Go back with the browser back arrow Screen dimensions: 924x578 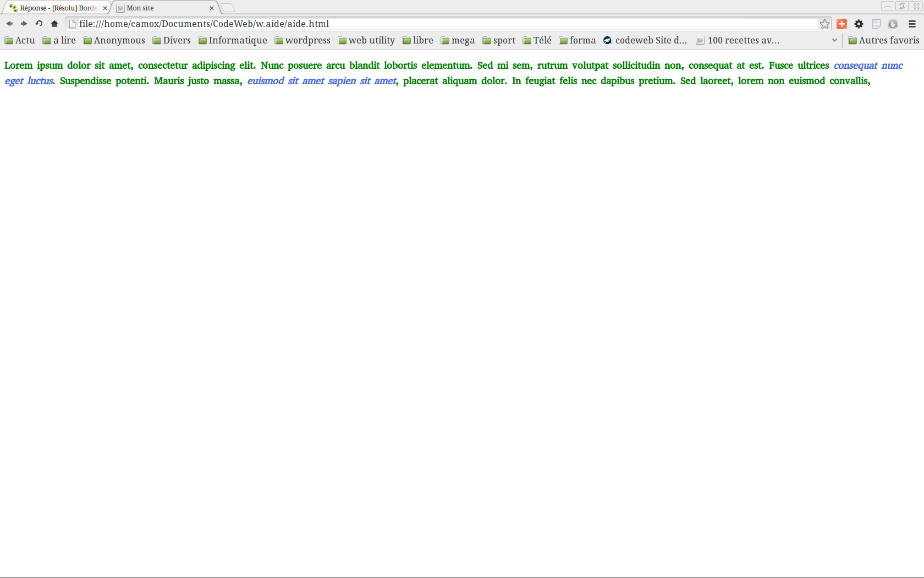point(9,24)
